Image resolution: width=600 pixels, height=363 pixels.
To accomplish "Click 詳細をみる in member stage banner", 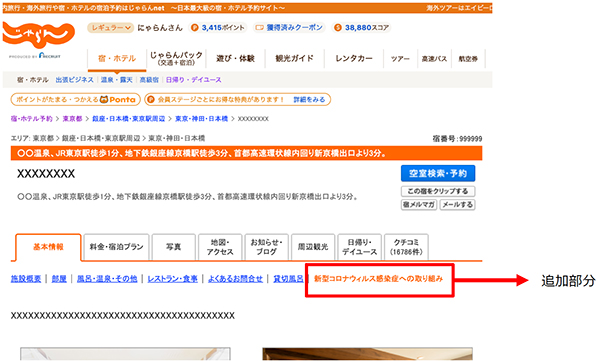I will pos(309,100).
